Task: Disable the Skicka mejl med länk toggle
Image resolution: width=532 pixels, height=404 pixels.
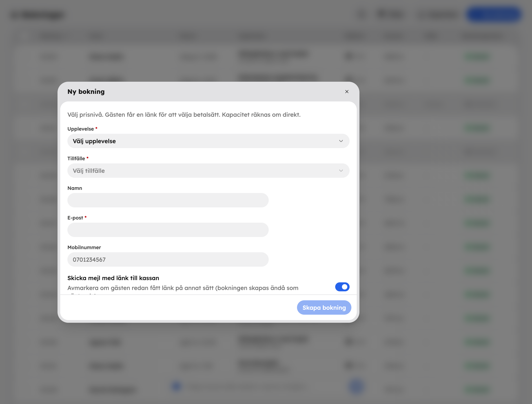Action: click(342, 287)
